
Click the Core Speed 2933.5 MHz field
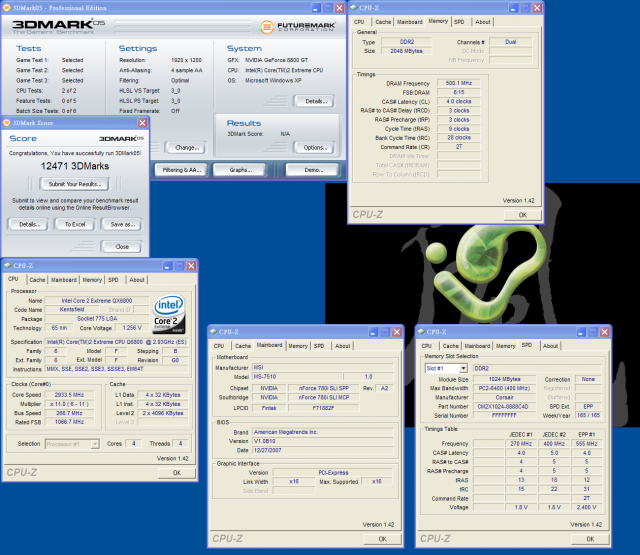(x=69, y=395)
